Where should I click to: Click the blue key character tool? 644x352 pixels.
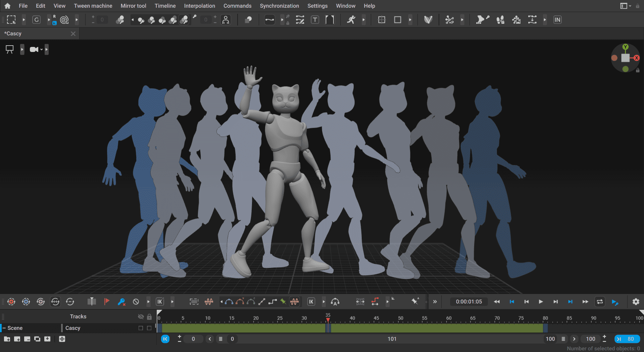click(121, 301)
